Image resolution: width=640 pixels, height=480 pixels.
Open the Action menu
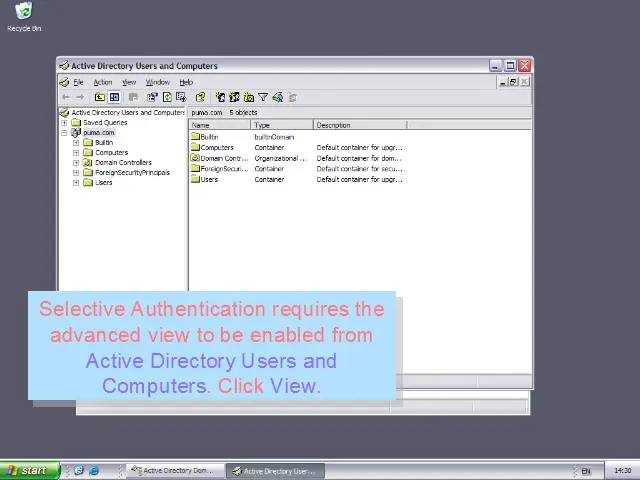tap(103, 82)
